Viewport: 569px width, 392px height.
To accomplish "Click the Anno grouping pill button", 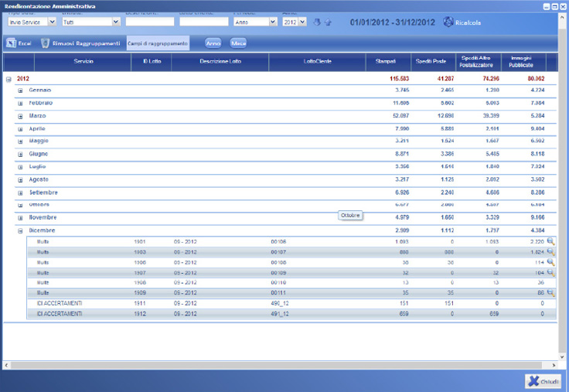I will 213,43.
